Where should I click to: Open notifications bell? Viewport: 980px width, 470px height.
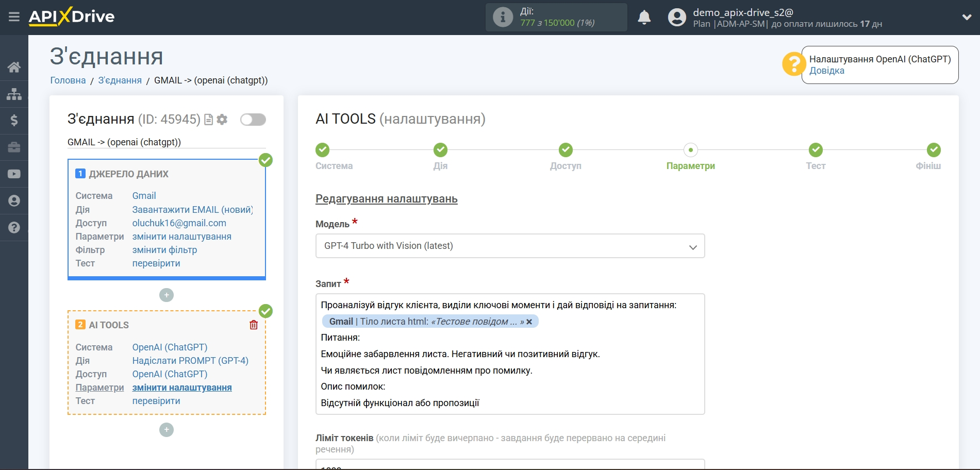coord(644,18)
